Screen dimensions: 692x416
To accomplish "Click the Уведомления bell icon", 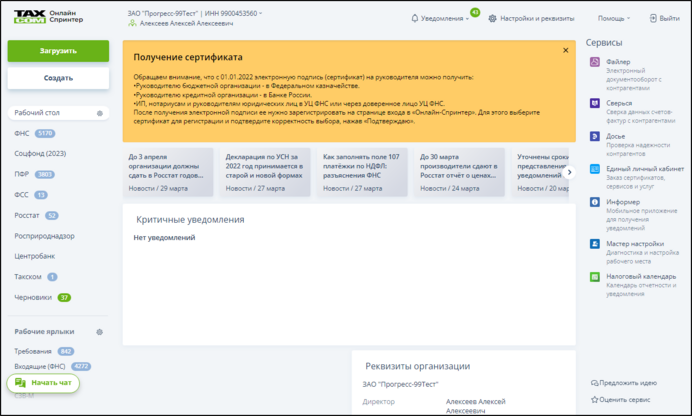I will click(x=415, y=18).
